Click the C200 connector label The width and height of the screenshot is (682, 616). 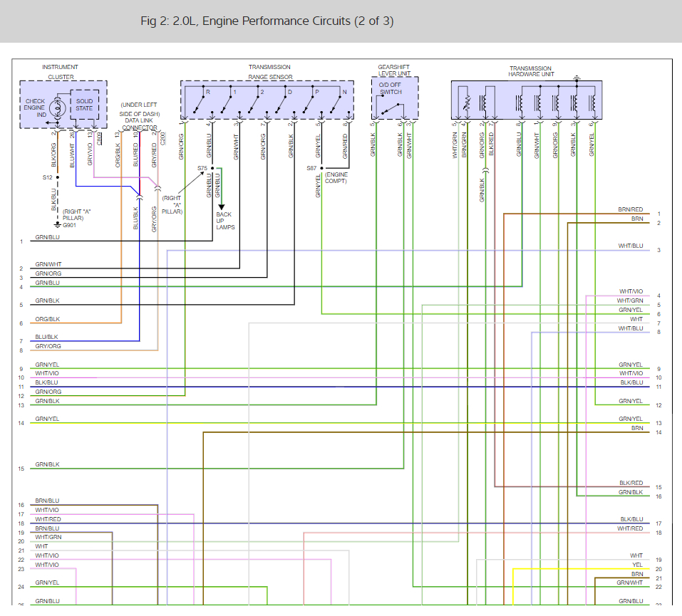[162, 138]
